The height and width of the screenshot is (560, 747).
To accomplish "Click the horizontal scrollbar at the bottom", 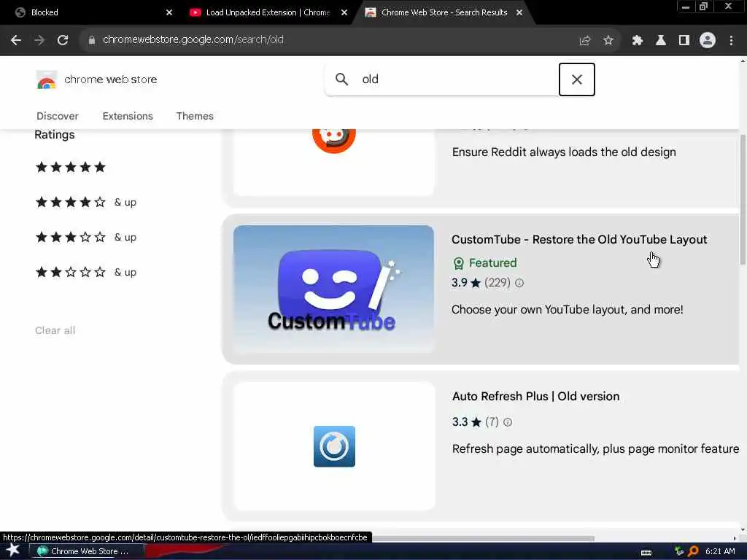I will 483,539.
